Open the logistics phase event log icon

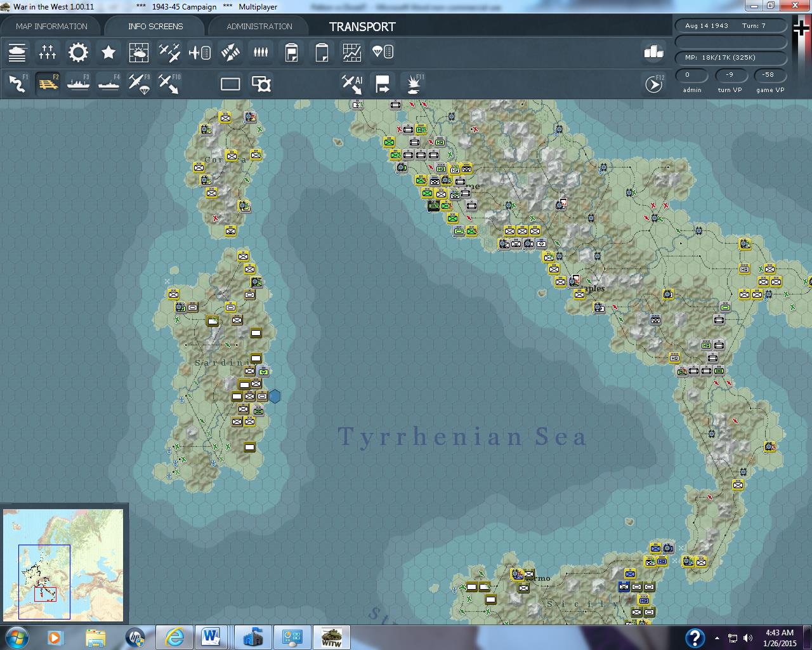[x=291, y=52]
